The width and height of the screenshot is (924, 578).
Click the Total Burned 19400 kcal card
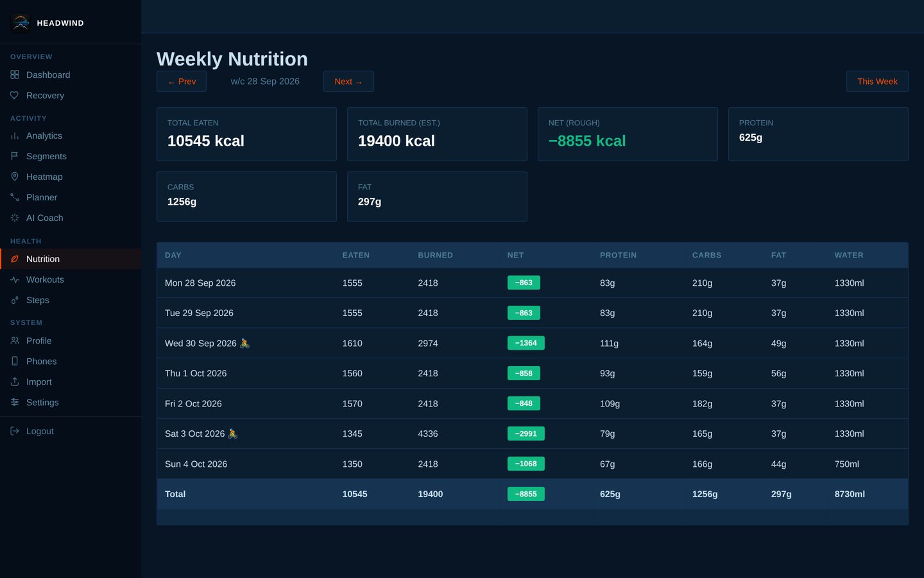point(437,134)
